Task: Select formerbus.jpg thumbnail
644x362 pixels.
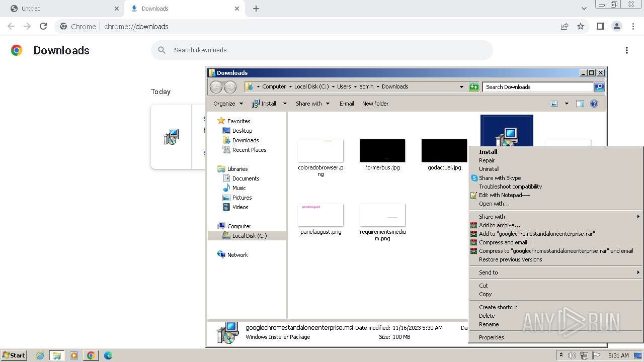Action: click(382, 151)
